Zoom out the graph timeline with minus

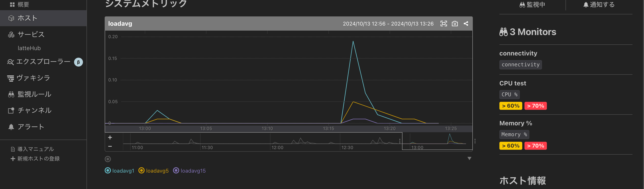click(110, 146)
